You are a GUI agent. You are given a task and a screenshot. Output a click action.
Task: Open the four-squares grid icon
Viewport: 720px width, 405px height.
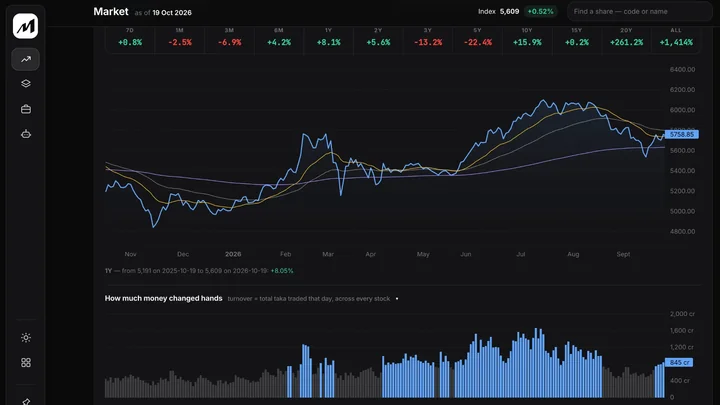click(x=26, y=362)
